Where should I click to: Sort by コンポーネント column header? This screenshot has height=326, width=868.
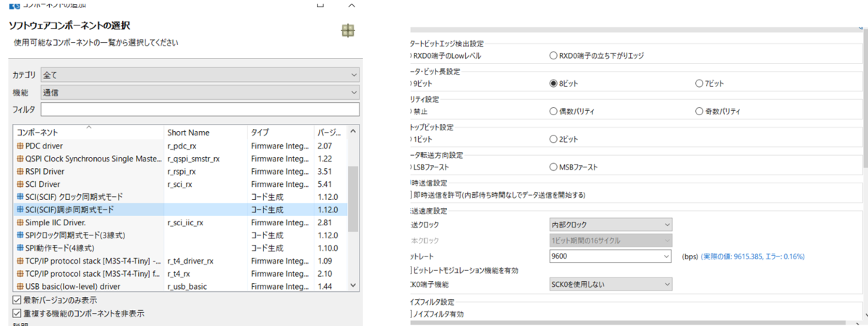pos(88,132)
